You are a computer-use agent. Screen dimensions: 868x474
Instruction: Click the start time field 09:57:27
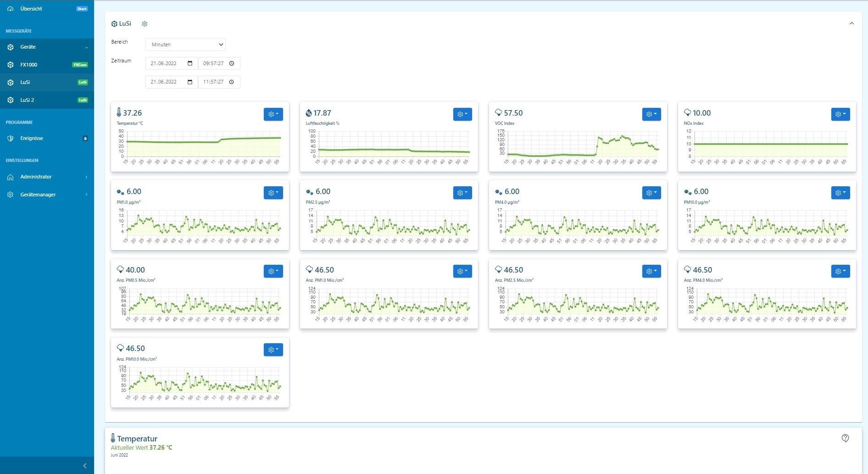[x=219, y=63]
